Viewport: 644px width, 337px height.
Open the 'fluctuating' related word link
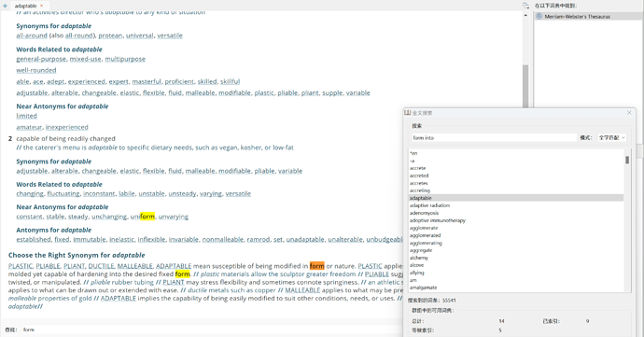63,193
